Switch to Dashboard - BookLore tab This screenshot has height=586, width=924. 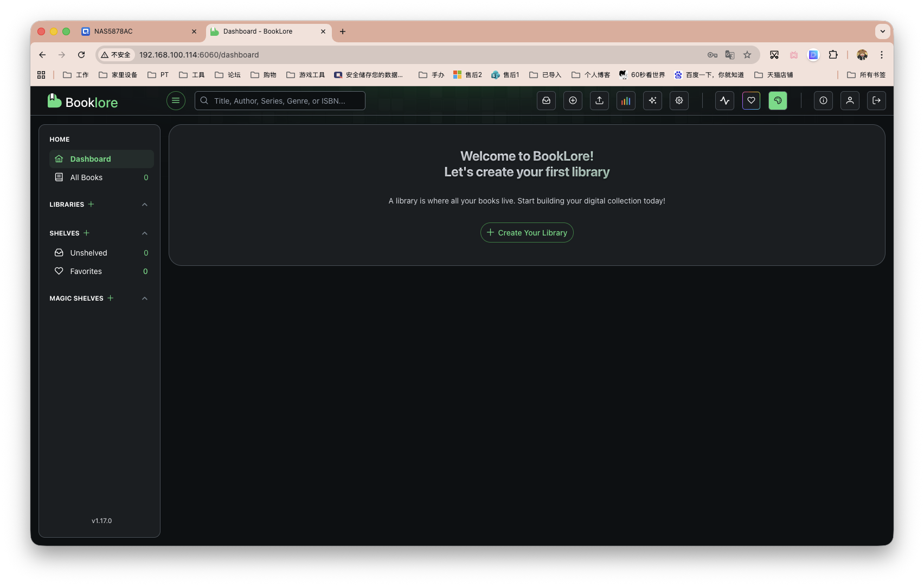click(268, 31)
